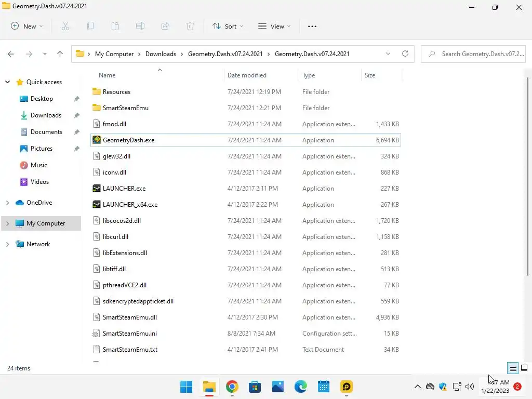
Task: Go back with the left arrow
Action: pos(11,54)
